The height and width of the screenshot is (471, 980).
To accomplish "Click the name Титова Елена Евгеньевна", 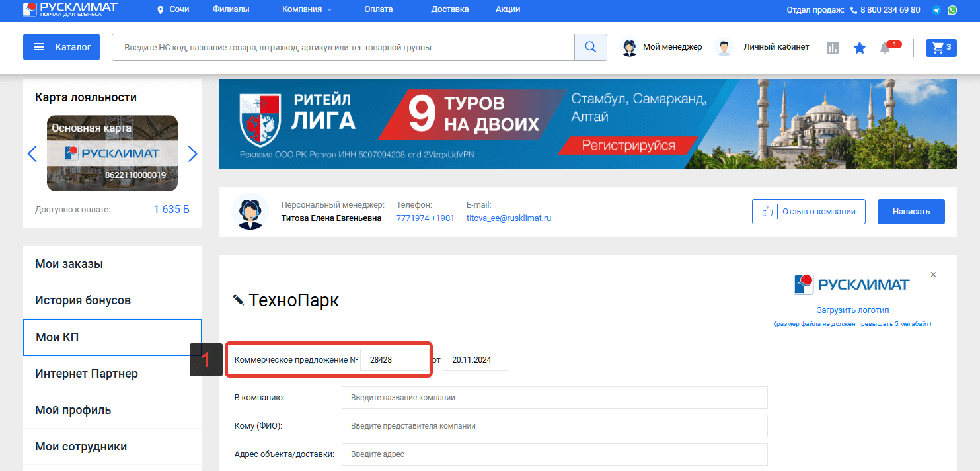I will (331, 218).
